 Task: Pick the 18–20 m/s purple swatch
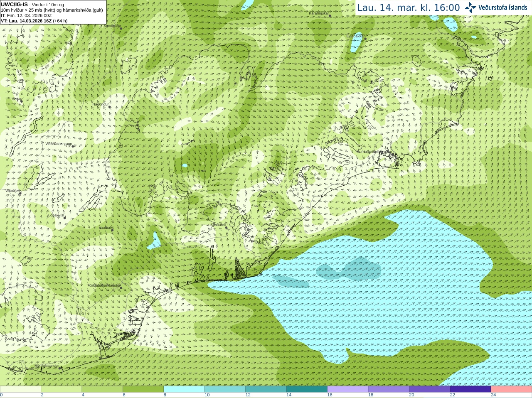pyautogui.click(x=389, y=389)
